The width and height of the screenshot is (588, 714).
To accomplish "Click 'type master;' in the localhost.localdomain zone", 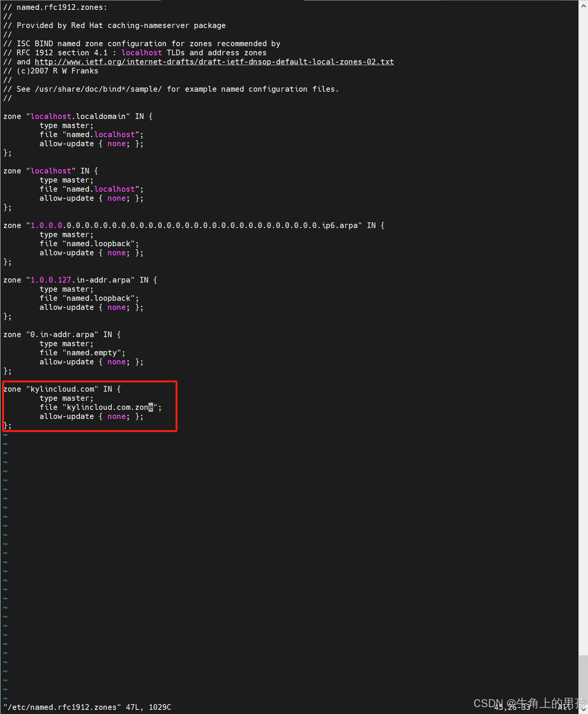I will (67, 125).
